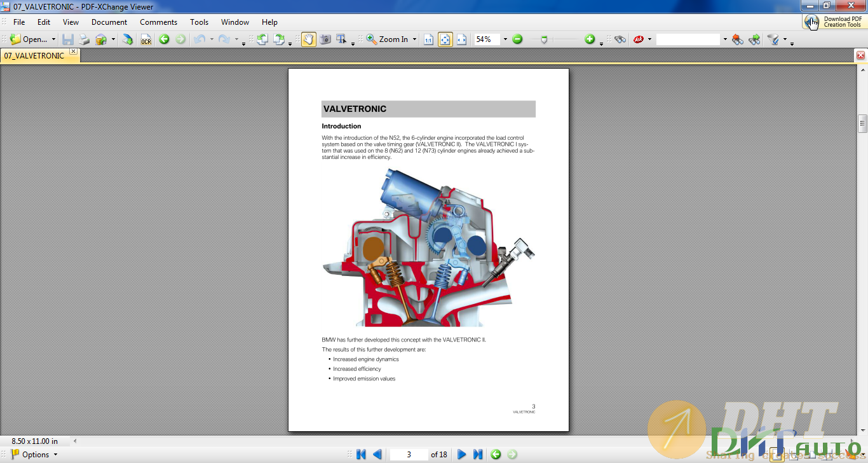This screenshot has width=868, height=463.
Task: Expand the Zoom In tool dropdown
Action: (414, 39)
